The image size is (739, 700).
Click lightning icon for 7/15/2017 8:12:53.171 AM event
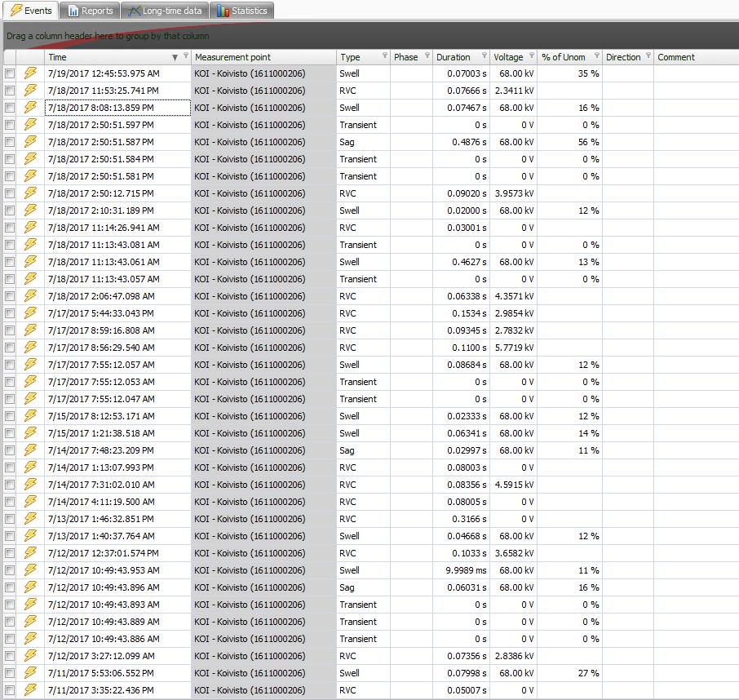(30, 416)
